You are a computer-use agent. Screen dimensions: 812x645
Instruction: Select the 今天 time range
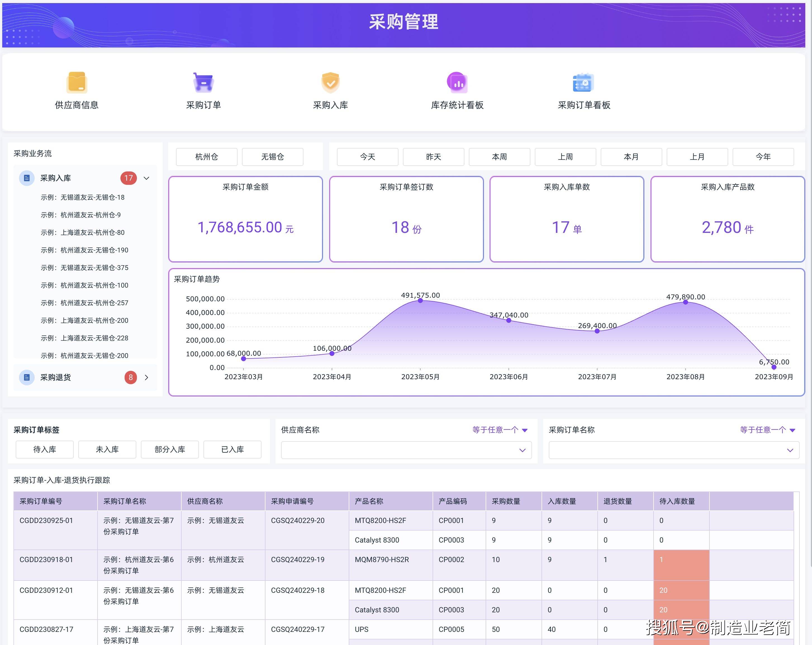(368, 157)
